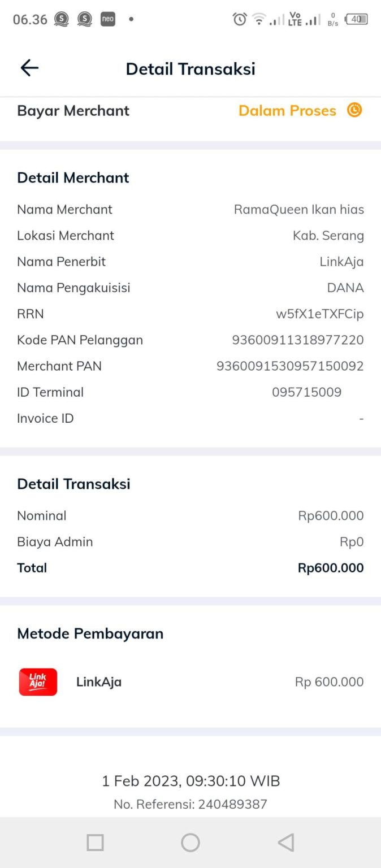
Task: Tap the LinkAja payment method logo
Action: [x=37, y=682]
